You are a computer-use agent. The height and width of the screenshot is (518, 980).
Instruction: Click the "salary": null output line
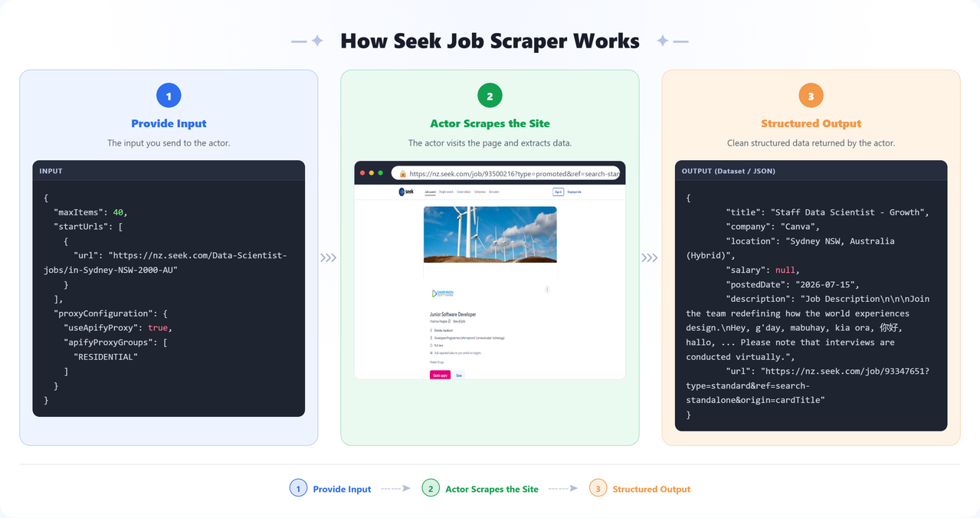coord(762,270)
